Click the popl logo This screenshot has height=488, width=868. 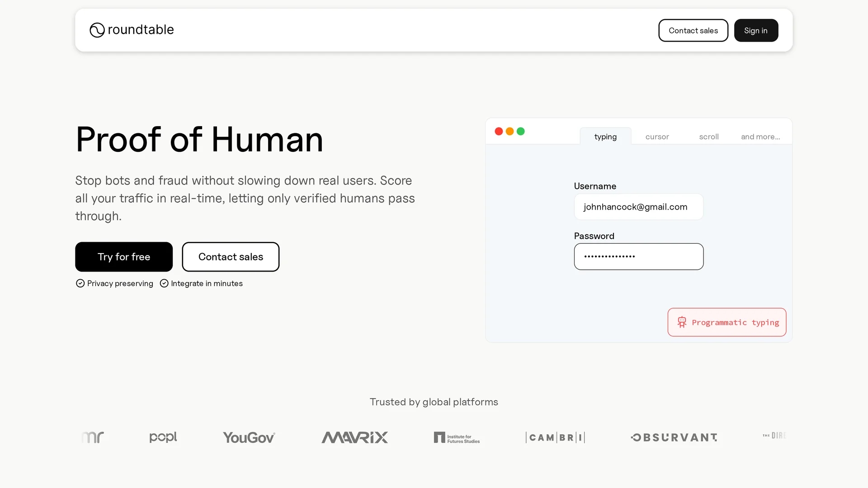pos(163,437)
